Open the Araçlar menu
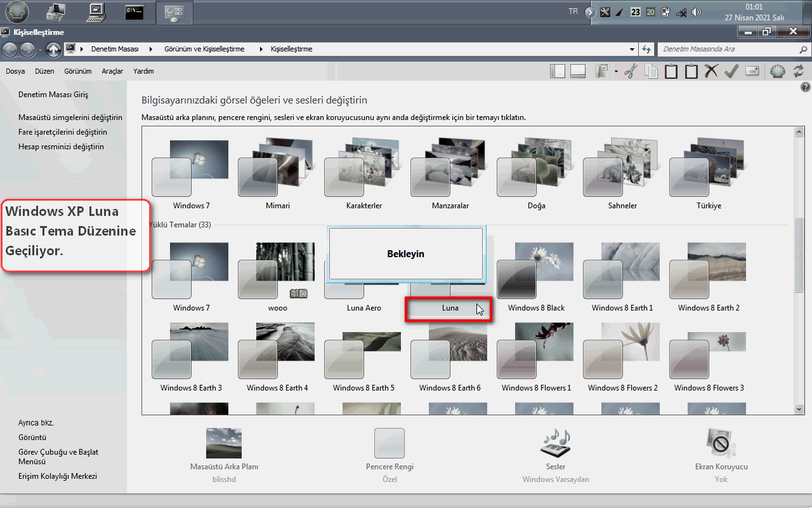Image resolution: width=812 pixels, height=508 pixels. (112, 71)
